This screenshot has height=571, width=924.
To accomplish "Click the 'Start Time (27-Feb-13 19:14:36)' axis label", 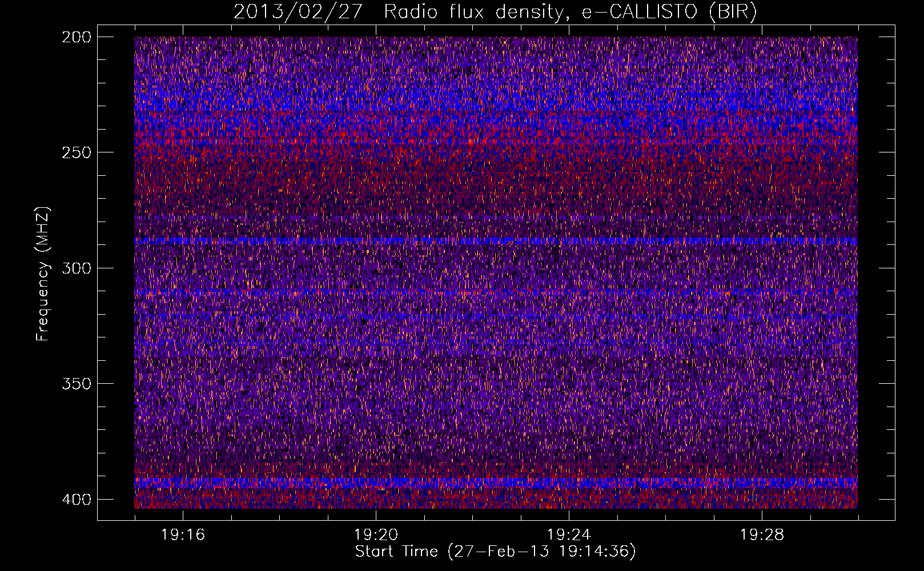I will [495, 552].
